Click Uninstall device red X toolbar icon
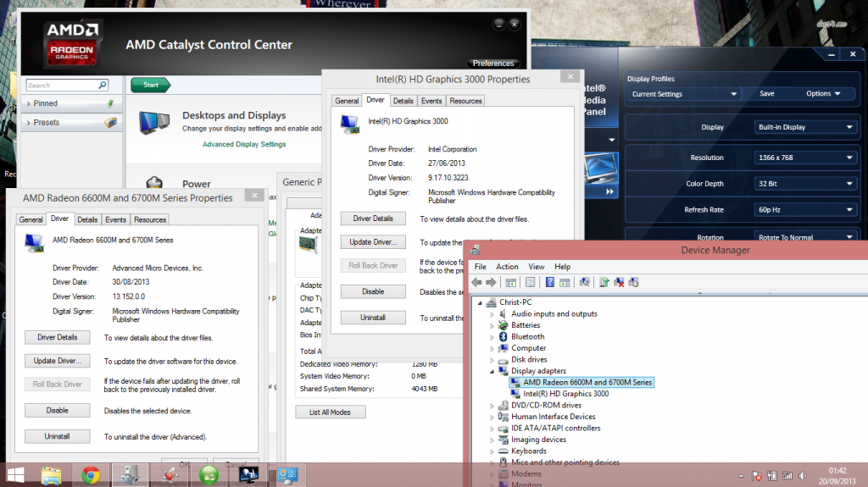The height and width of the screenshot is (487, 868). (x=619, y=282)
